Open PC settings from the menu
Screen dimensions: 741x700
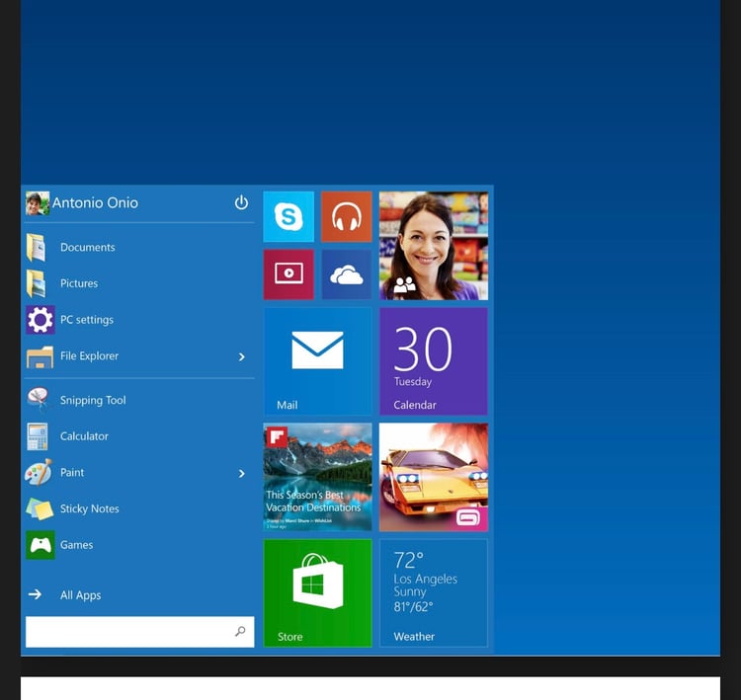point(139,320)
